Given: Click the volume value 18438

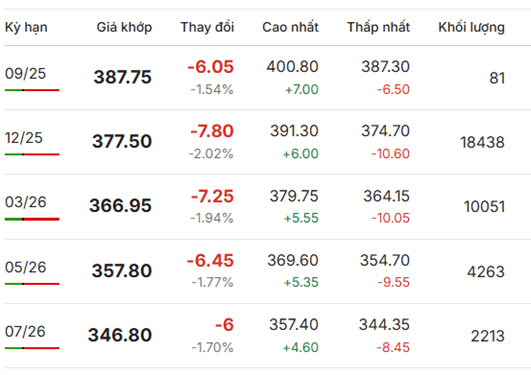Looking at the screenshot, I should tap(482, 142).
